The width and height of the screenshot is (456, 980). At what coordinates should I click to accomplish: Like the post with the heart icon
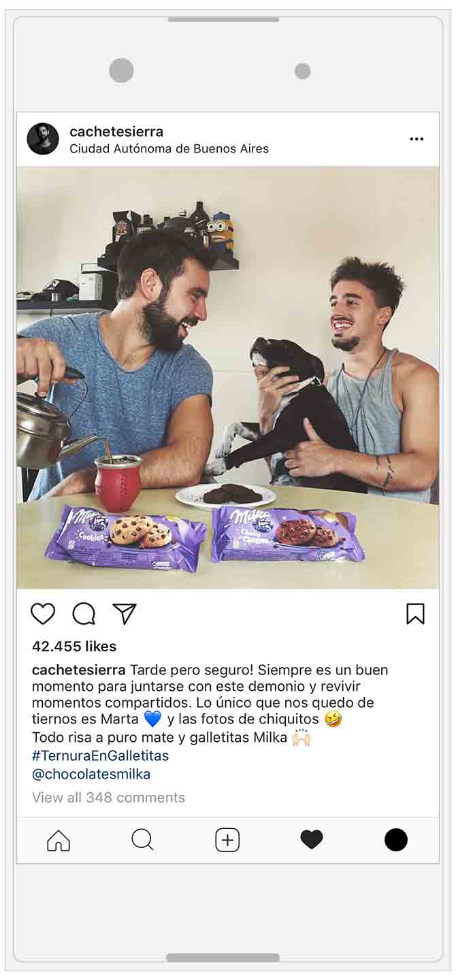click(43, 614)
